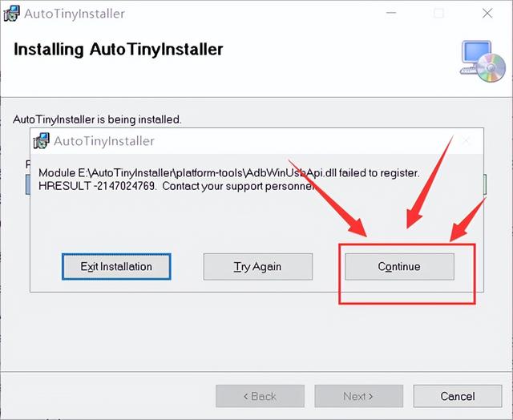Click the computer and disc banner graphic

[x=483, y=62]
